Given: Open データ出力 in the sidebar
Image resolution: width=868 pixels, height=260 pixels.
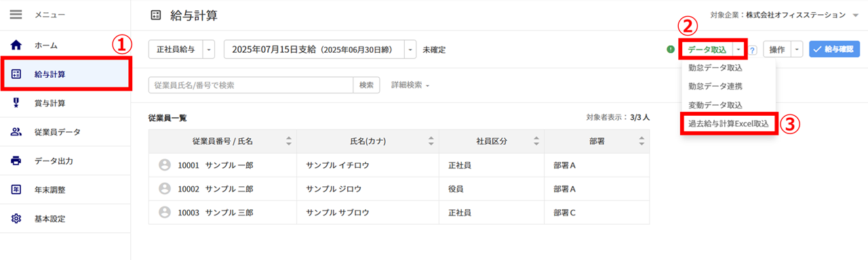Looking at the screenshot, I should (65, 161).
